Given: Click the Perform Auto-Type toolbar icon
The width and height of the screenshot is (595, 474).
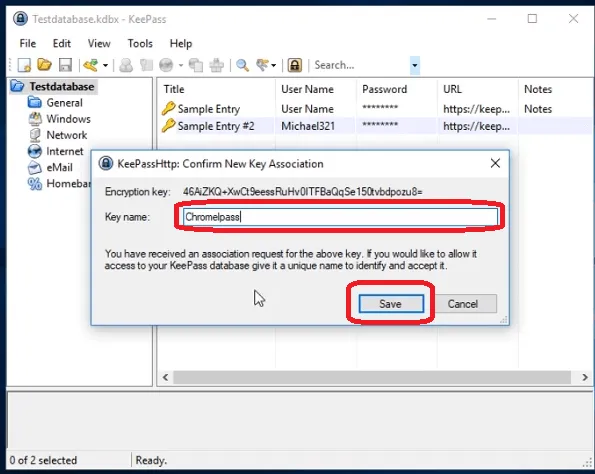Looking at the screenshot, I should click(x=217, y=65).
